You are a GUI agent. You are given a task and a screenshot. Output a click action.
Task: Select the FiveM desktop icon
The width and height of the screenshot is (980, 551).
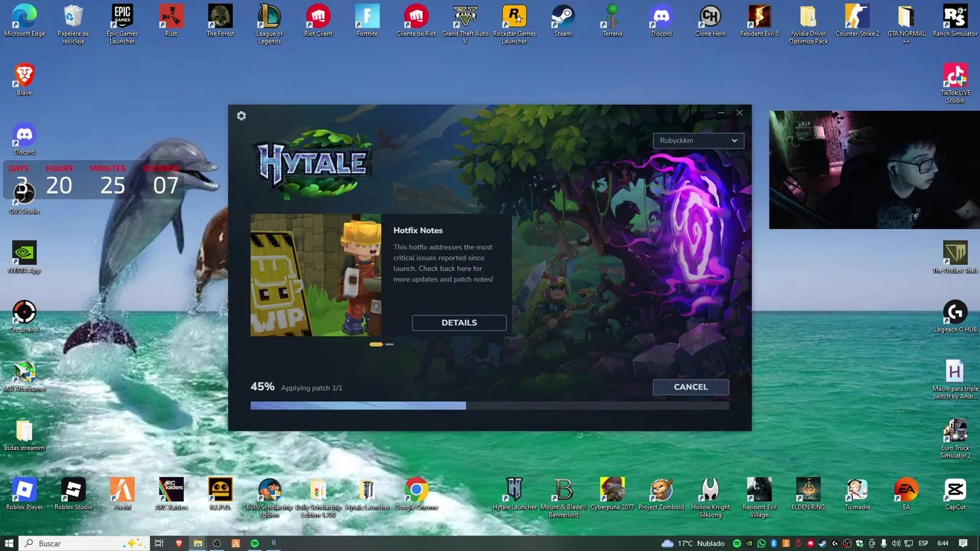pyautogui.click(x=122, y=494)
